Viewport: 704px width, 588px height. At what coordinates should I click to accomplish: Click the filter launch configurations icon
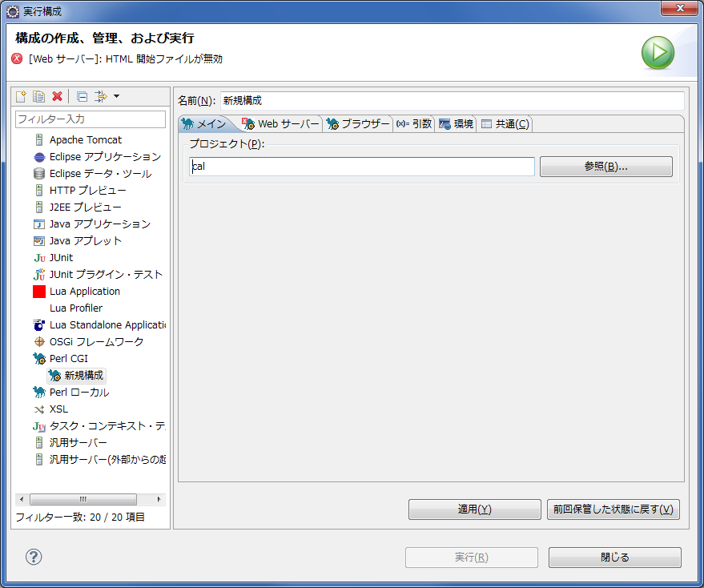101,96
